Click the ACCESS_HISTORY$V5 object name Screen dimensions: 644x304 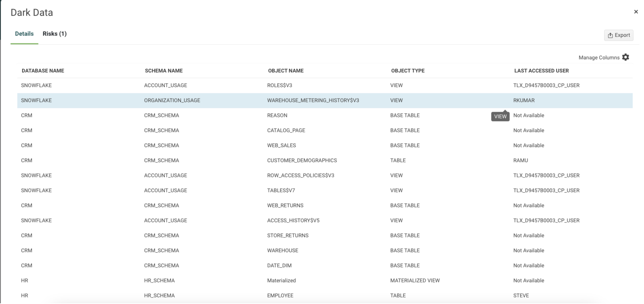(293, 220)
